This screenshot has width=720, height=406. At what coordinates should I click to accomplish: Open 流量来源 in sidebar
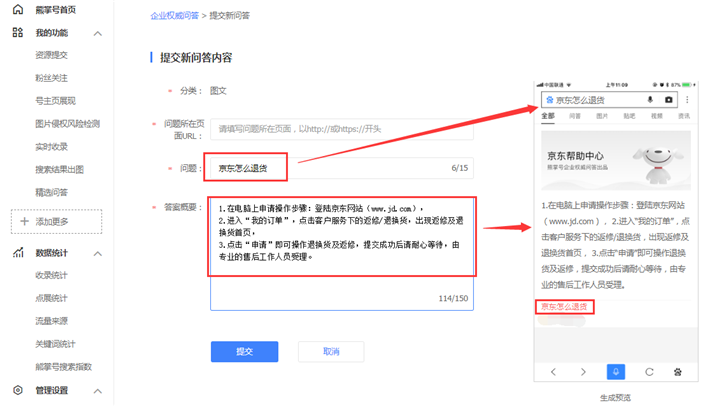click(x=51, y=321)
